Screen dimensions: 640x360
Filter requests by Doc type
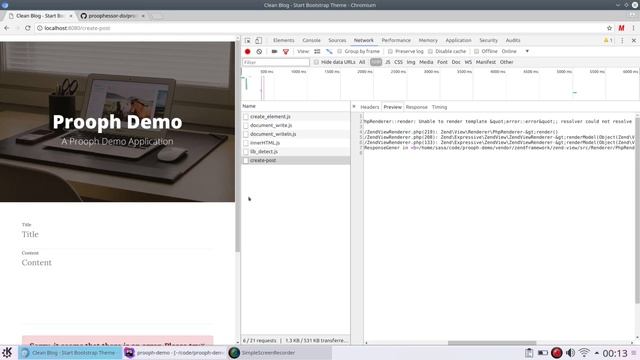pyautogui.click(x=456, y=62)
